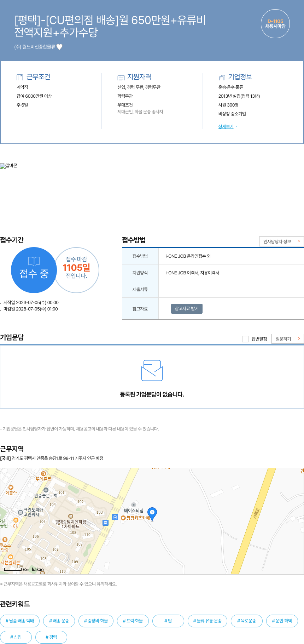The image size is (304, 644).
Task: Toggle the 답변펼침 checkbox
Action: 245,339
